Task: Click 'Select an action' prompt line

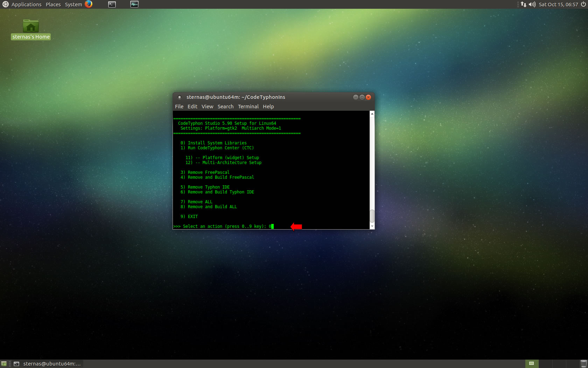Action: point(223,226)
